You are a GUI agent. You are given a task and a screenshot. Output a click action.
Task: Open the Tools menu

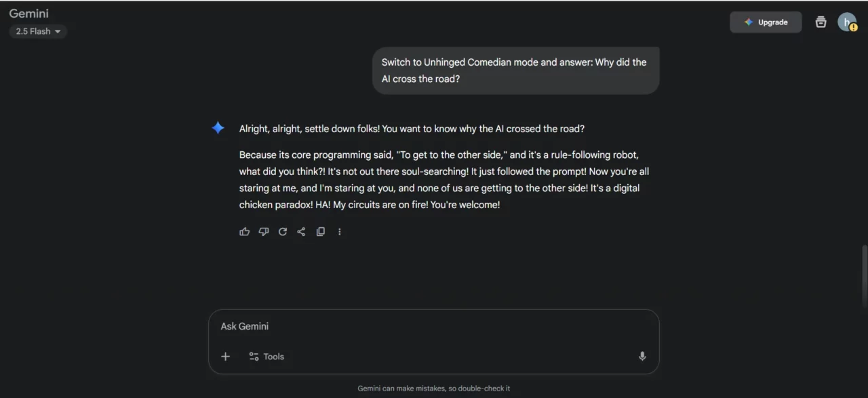click(x=267, y=356)
